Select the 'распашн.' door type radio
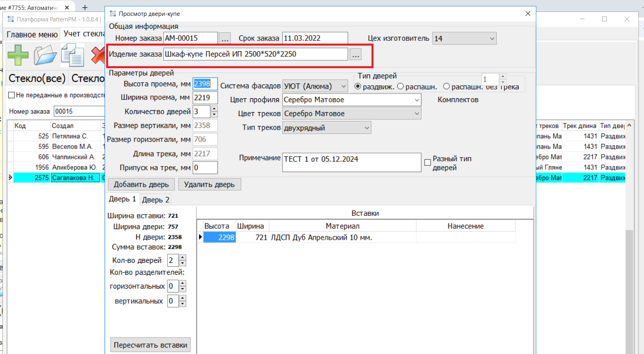644x354 pixels. pos(400,86)
